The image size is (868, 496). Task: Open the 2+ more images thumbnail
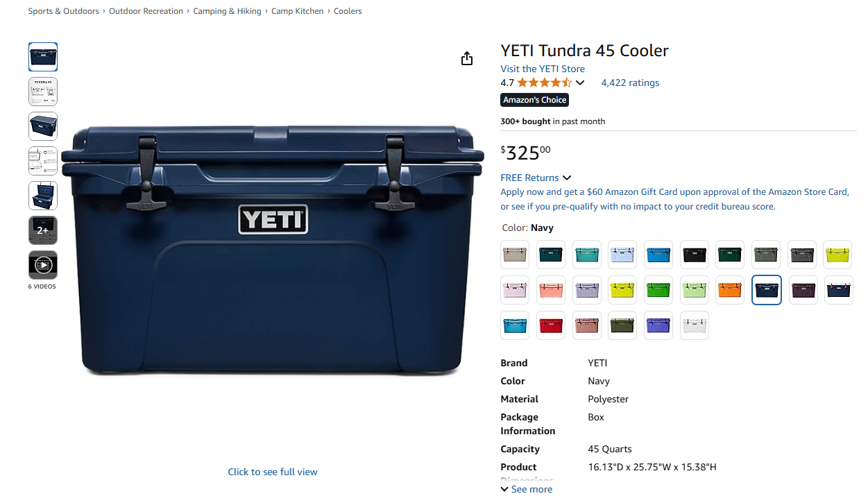(x=43, y=230)
